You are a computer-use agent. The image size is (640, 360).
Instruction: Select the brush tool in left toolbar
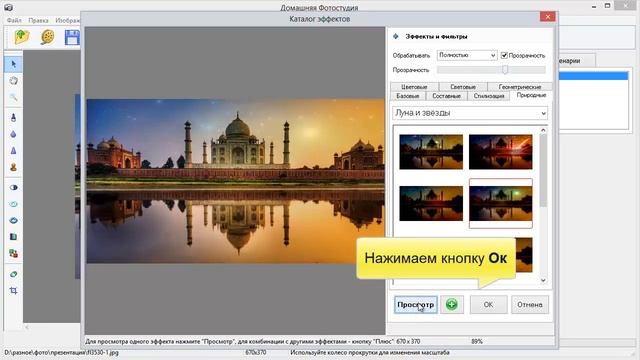coord(13,118)
